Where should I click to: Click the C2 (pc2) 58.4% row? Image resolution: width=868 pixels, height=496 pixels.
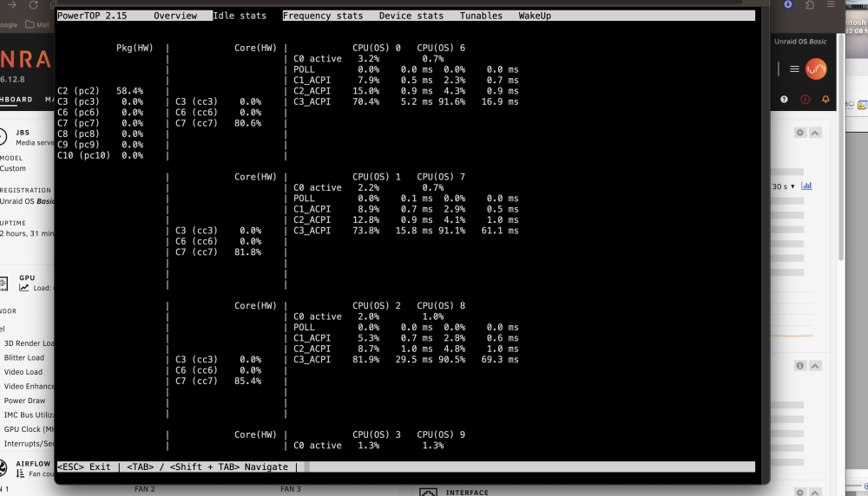(x=100, y=91)
